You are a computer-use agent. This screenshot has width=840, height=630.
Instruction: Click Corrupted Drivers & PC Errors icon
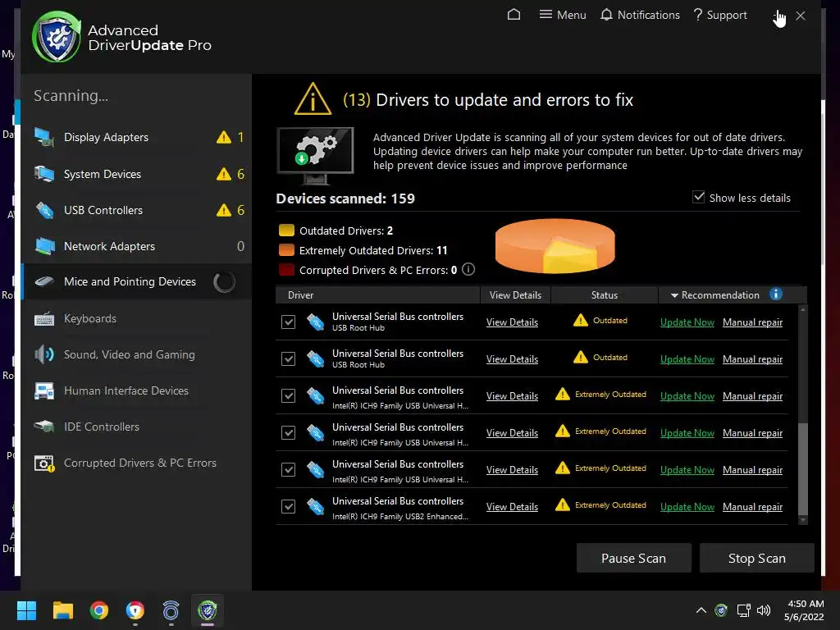44,463
